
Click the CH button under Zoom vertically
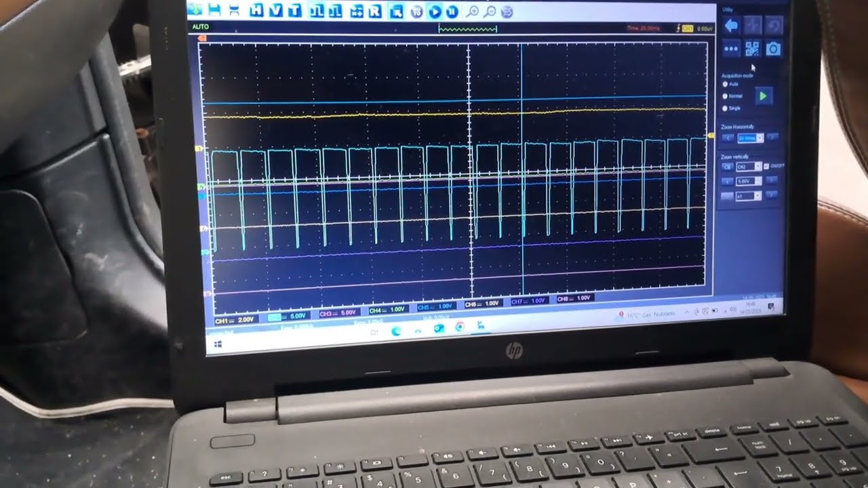728,167
